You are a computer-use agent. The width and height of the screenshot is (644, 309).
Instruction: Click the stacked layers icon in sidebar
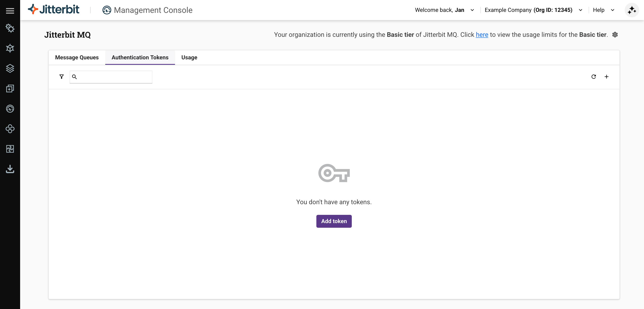(10, 69)
